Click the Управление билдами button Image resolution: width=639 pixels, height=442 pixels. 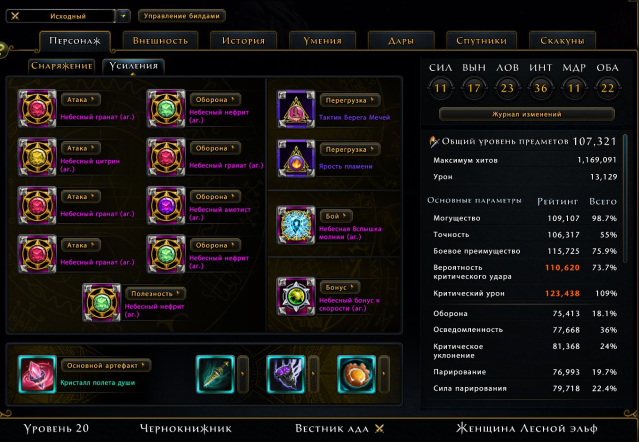tap(182, 16)
